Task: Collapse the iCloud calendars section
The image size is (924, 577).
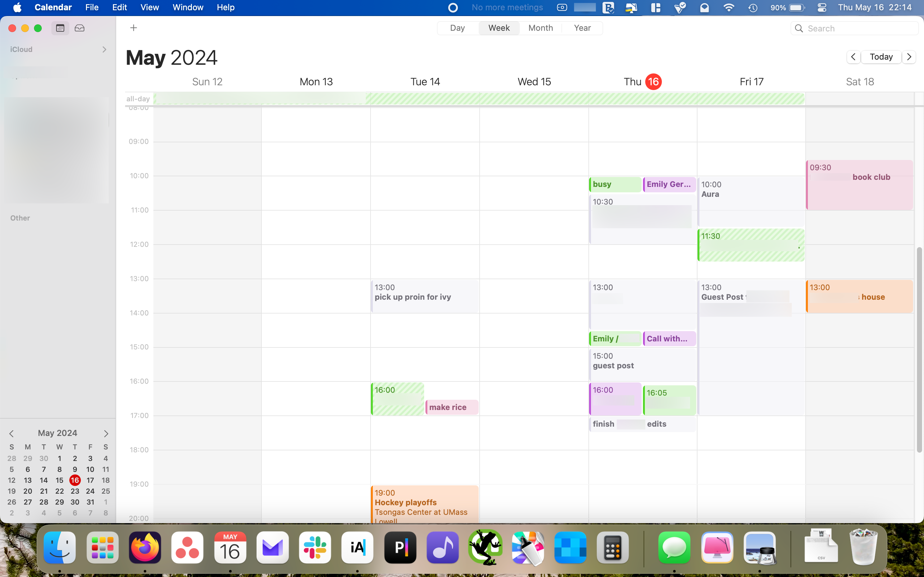Action: [x=104, y=49]
